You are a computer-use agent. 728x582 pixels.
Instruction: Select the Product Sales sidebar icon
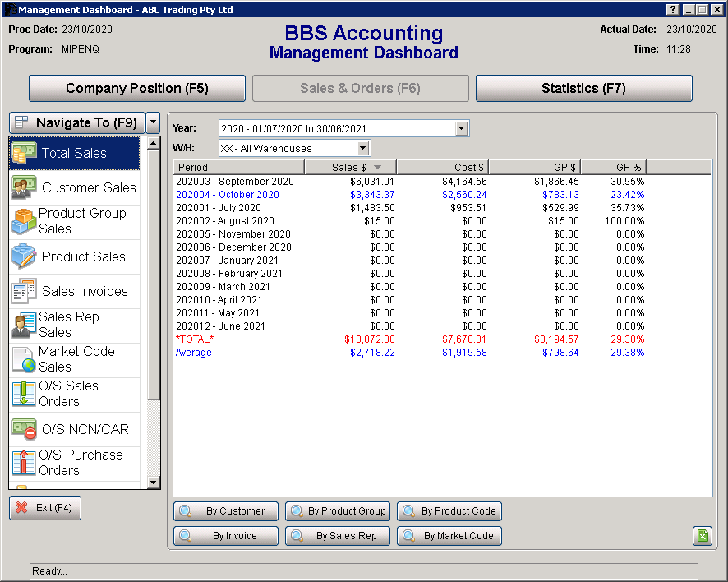(x=24, y=256)
